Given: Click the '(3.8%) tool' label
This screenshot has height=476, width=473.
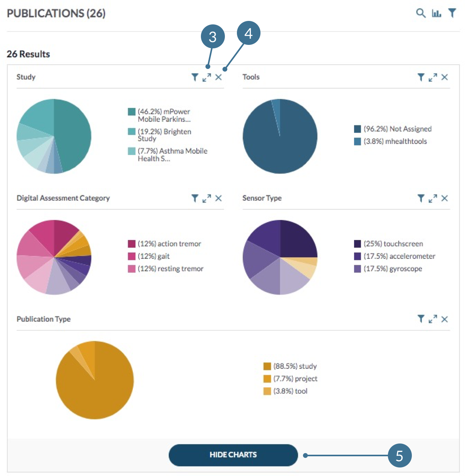Looking at the screenshot, I should tap(290, 391).
